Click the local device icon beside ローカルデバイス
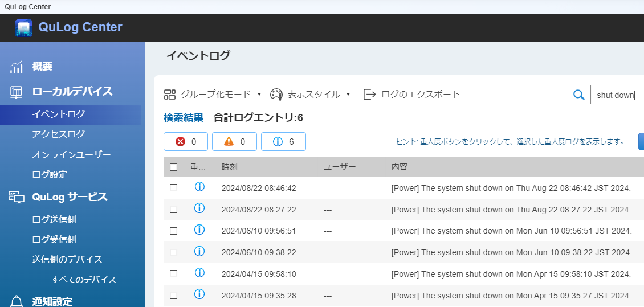Screen dimensions: 644x307 (x=16, y=92)
